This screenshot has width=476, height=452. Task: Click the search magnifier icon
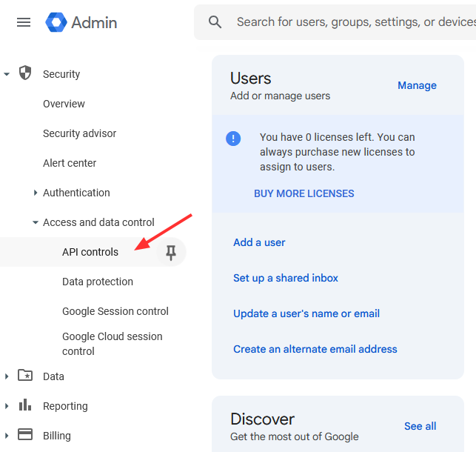point(215,22)
